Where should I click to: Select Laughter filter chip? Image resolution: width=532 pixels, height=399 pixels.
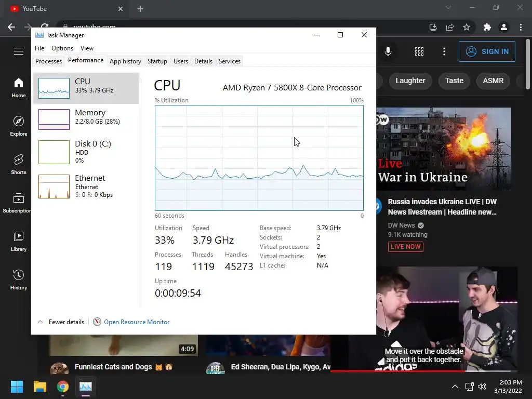tap(410, 81)
